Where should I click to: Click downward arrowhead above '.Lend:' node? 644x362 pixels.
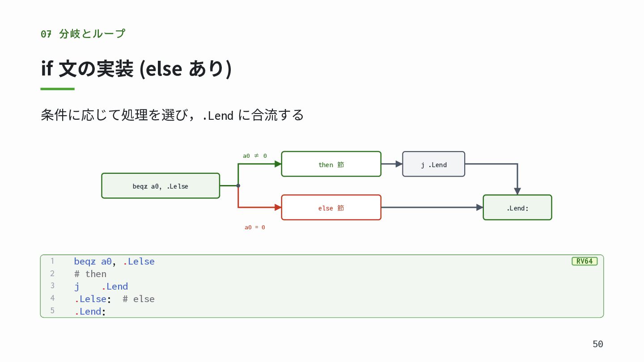tap(517, 191)
